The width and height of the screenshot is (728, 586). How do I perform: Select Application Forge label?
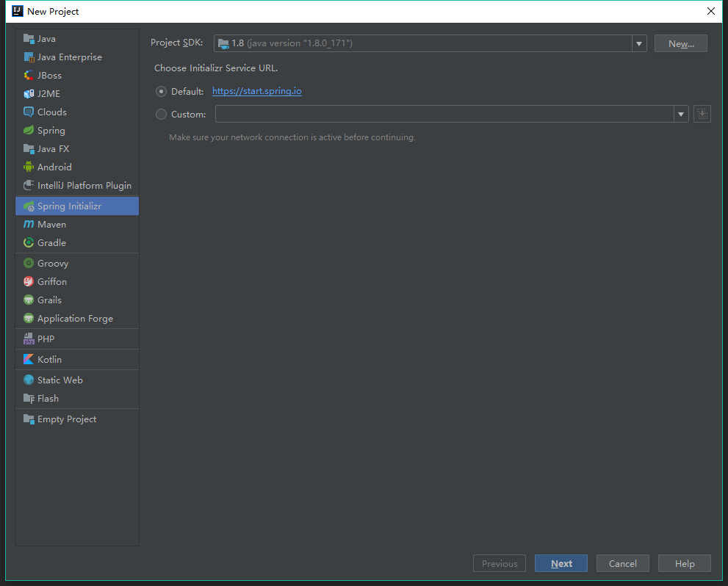(75, 318)
